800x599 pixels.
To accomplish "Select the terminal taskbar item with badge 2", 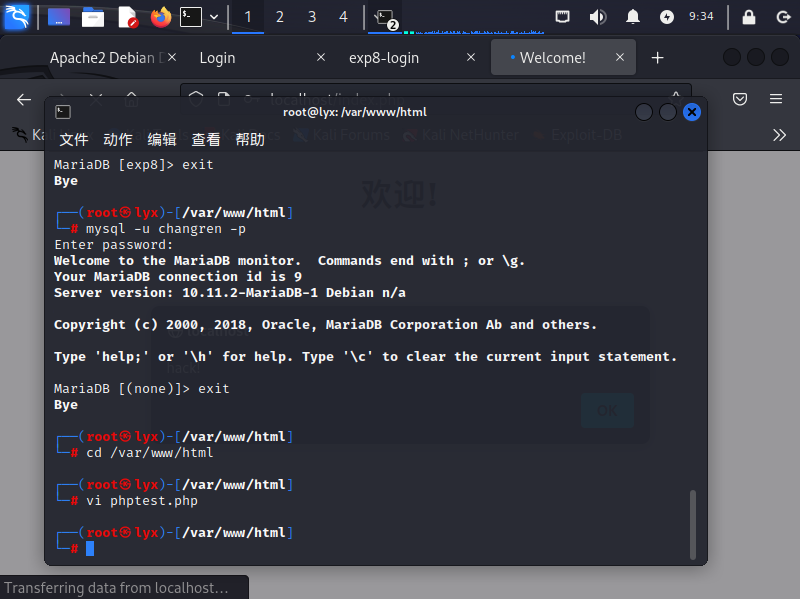I will coord(385,18).
